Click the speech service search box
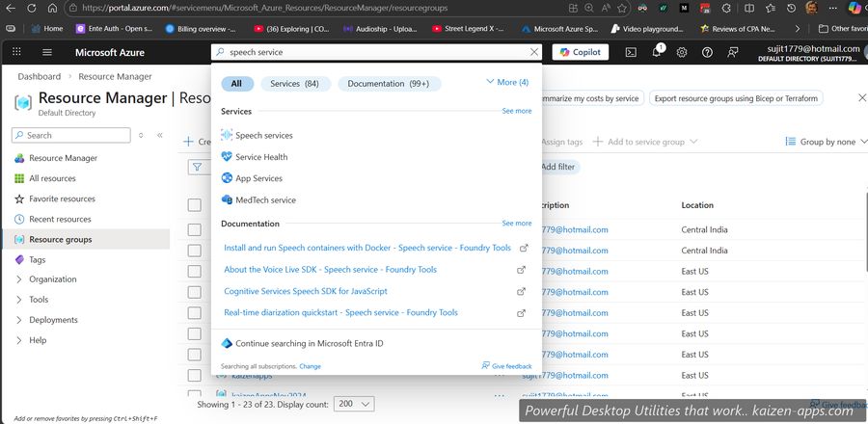This screenshot has height=424, width=868. click(376, 52)
